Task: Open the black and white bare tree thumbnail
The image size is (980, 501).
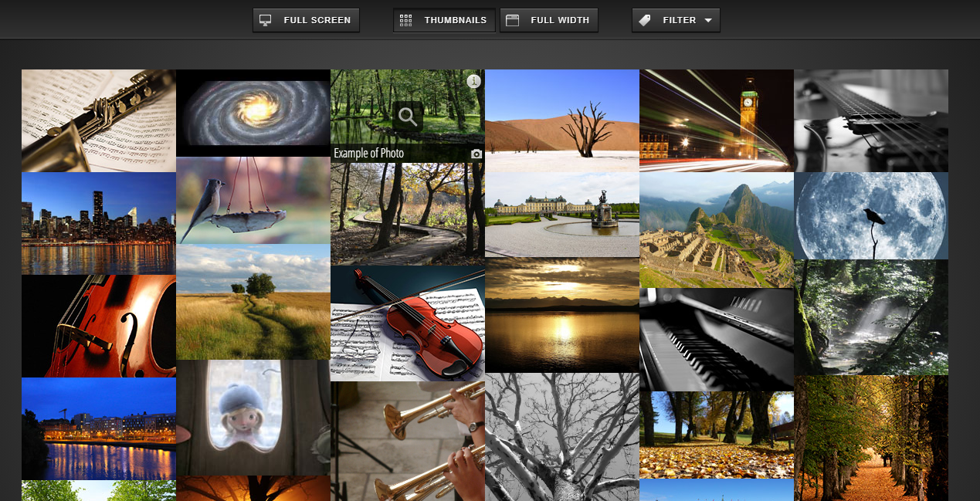Action: tap(562, 437)
